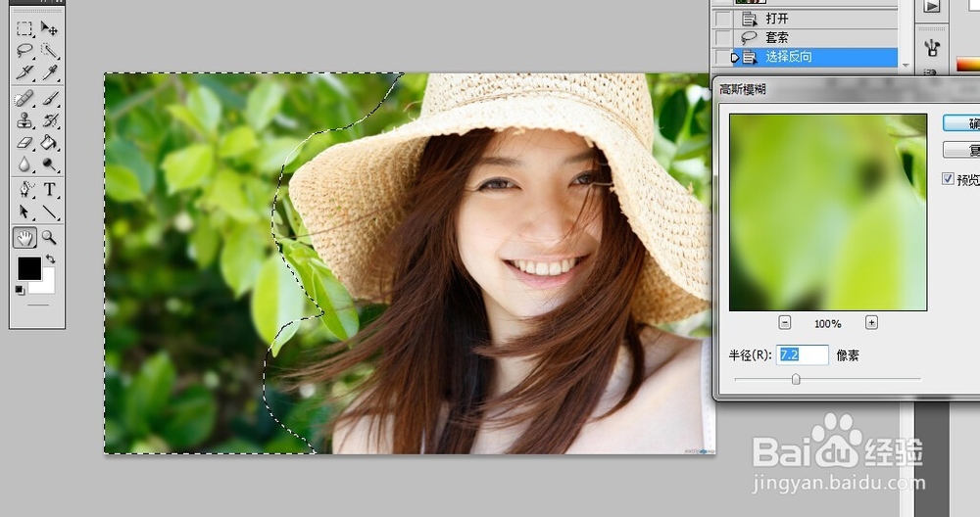Viewport: 980px width, 517px height.
Task: Zoom in the blur preview
Action: (x=871, y=322)
